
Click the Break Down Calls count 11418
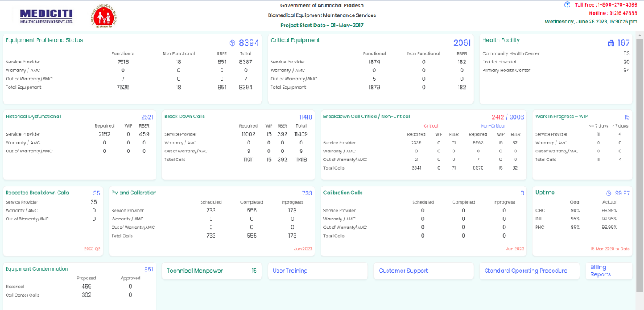(x=305, y=117)
